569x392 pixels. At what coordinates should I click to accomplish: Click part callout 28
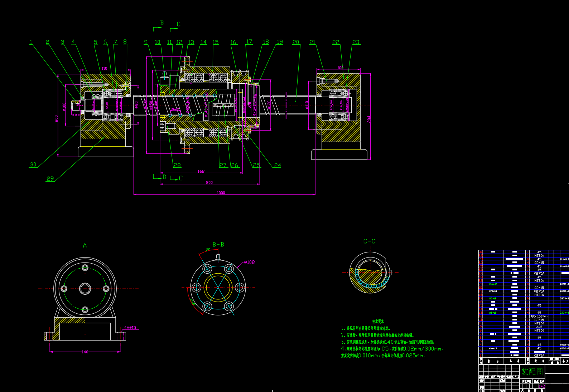(x=177, y=165)
